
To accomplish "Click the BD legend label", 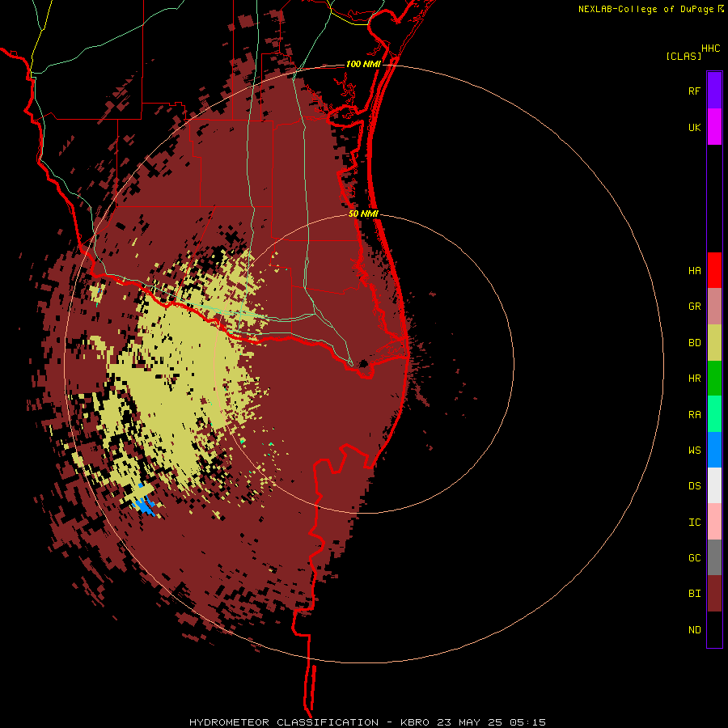I will coord(694,343).
